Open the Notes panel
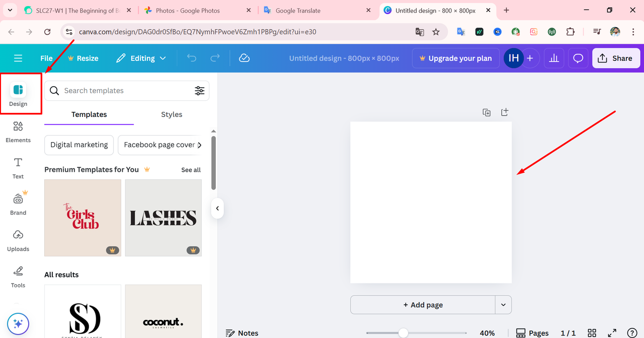The image size is (644, 338). [242, 333]
